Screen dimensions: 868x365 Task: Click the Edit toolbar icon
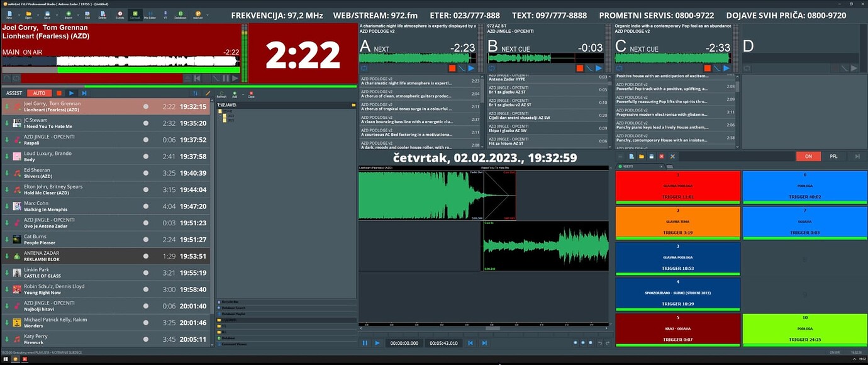[x=87, y=14]
